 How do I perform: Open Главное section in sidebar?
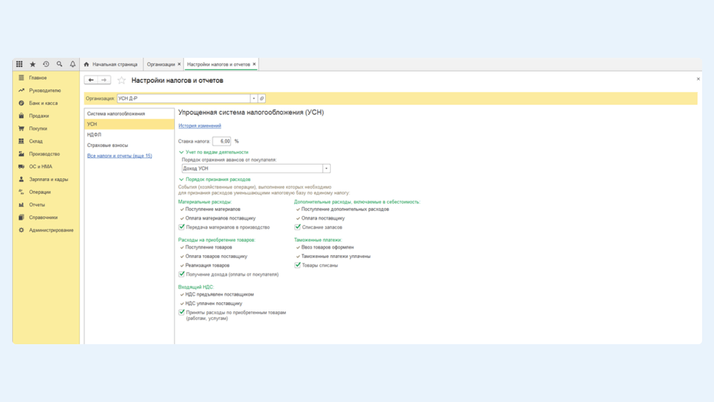(x=37, y=78)
